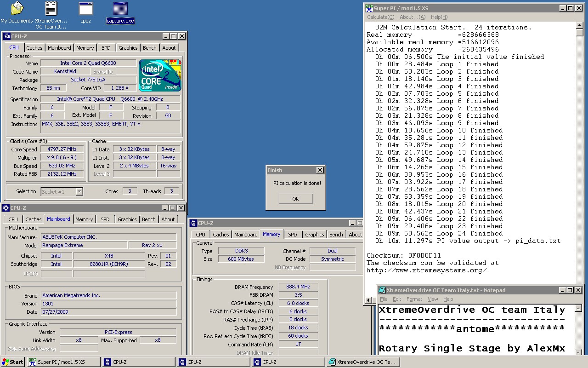The height and width of the screenshot is (368, 588).
Task: Select Bench tab in Memory CPU-Z window
Action: coord(336,235)
